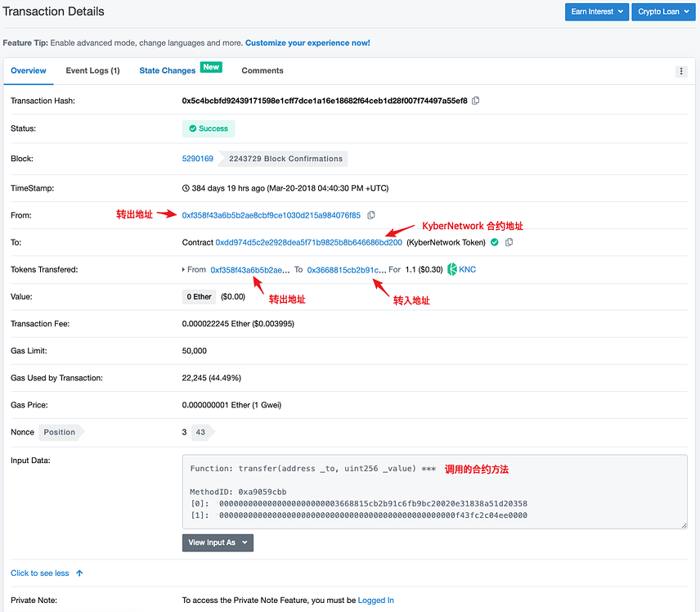
Task: Open the View Input As dropdown
Action: coord(217,542)
